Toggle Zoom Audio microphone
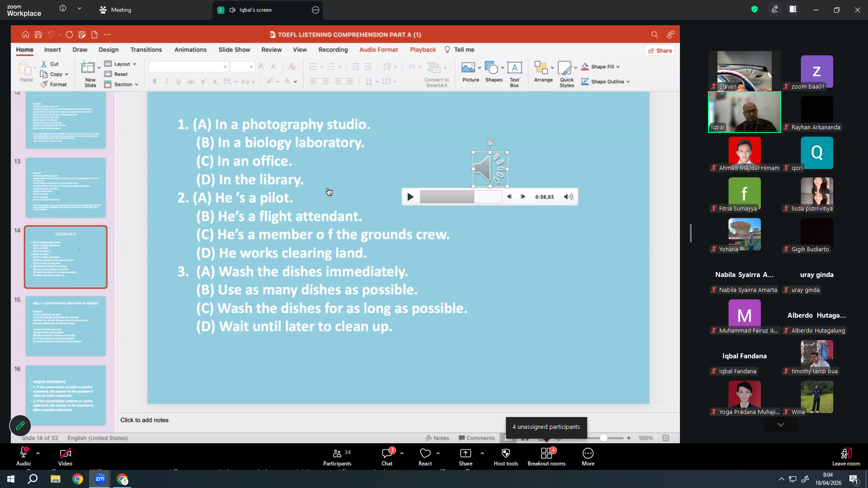Screen dimensions: 868x488 pyautogui.click(x=24, y=457)
